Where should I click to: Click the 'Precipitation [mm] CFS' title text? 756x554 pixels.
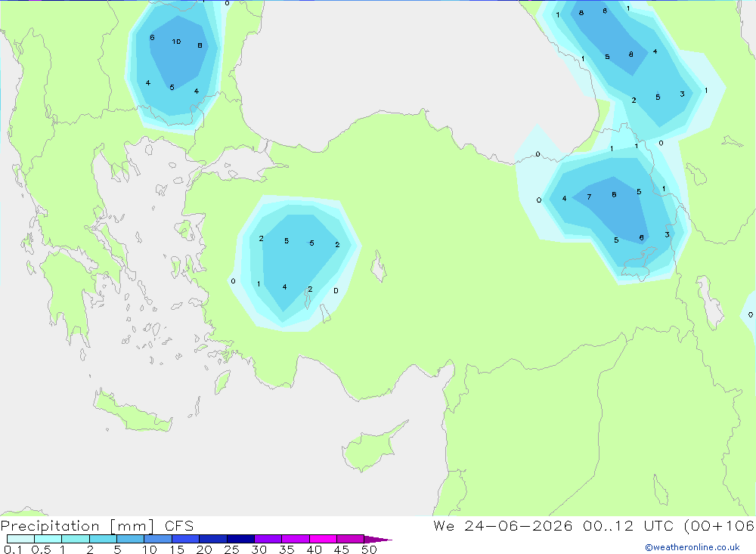point(97,526)
